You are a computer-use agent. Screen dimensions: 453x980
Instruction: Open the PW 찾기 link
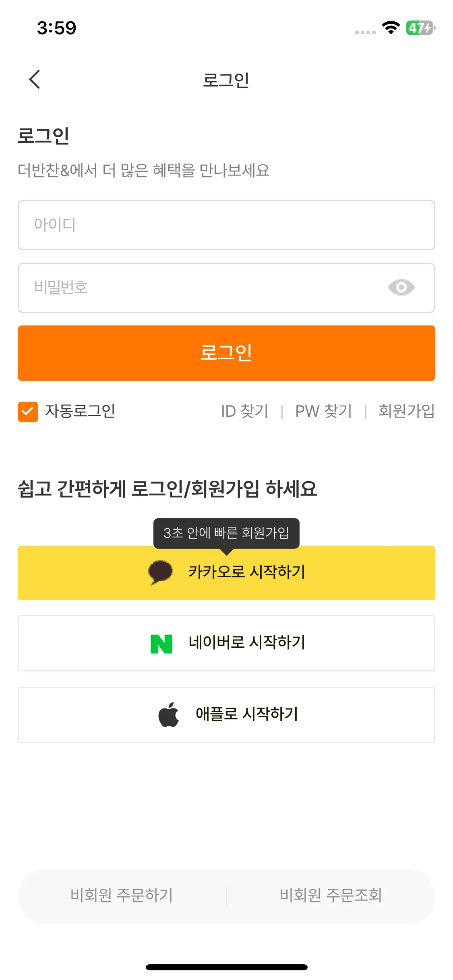324,411
